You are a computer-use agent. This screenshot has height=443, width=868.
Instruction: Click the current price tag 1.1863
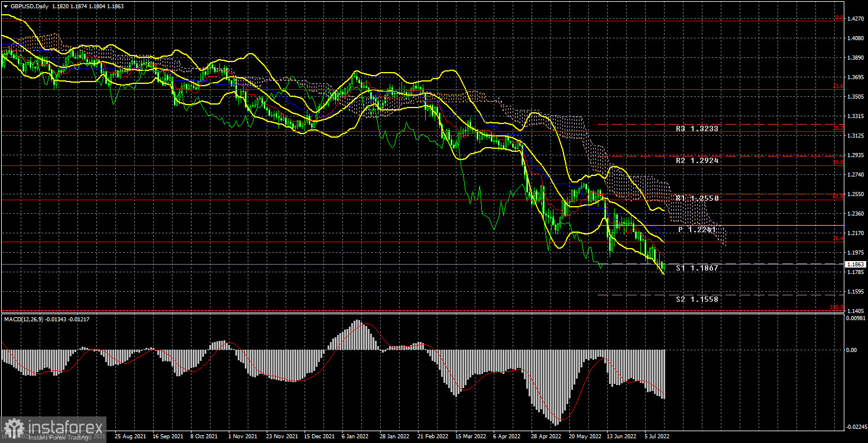[855, 264]
